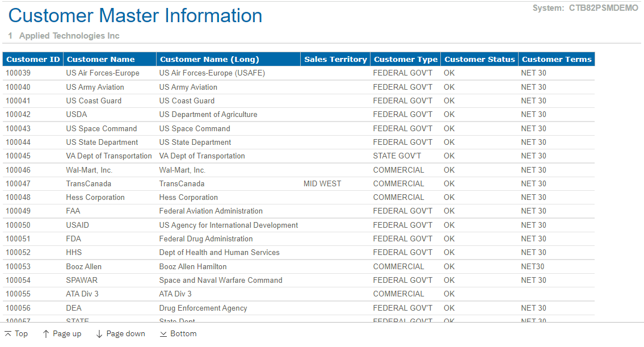Select customer ID 100047 cell
Viewport: 644px width, 347px height.
click(18, 183)
